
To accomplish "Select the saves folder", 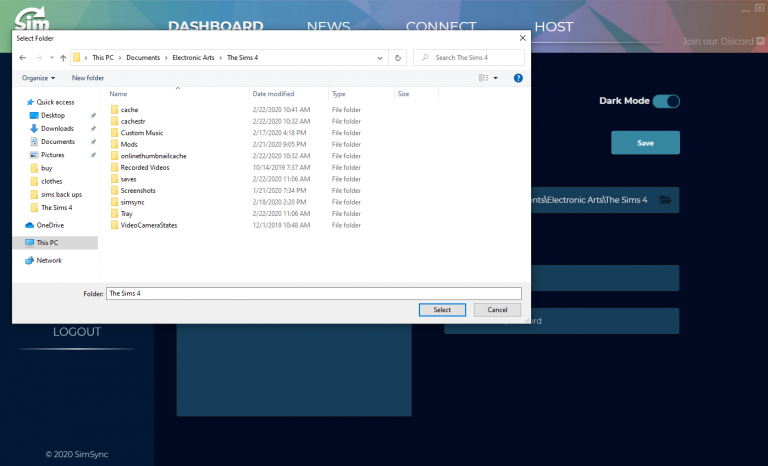I will click(x=128, y=179).
